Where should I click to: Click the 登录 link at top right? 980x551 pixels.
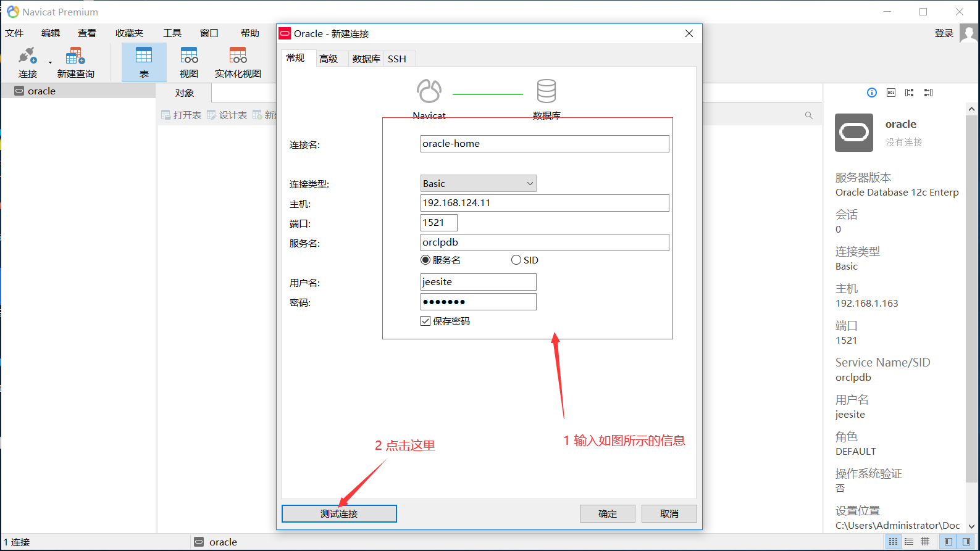(x=944, y=33)
